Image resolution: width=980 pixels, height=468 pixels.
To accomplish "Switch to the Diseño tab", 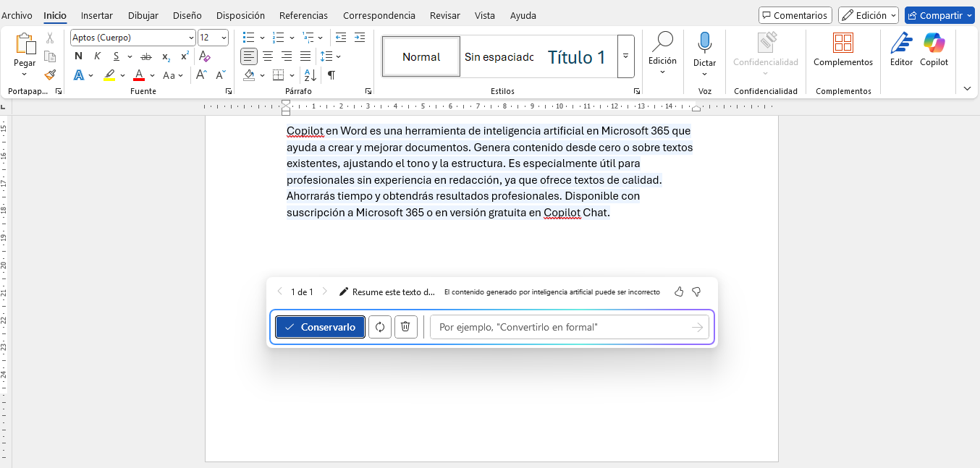I will (187, 15).
